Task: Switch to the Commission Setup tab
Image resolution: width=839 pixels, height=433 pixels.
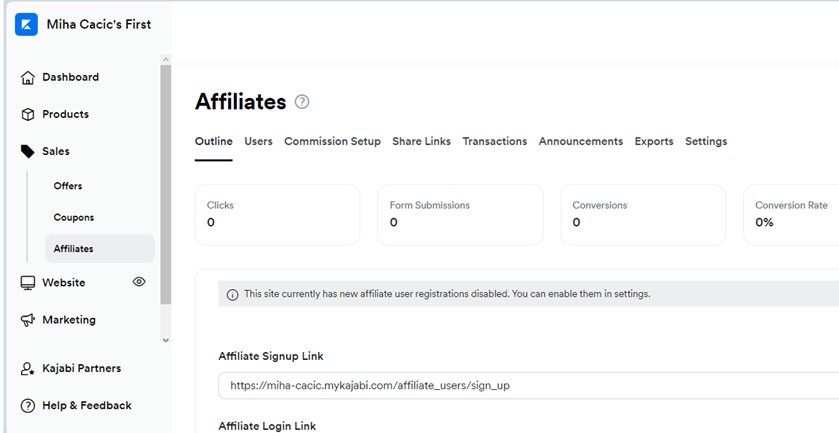Action: (x=332, y=141)
